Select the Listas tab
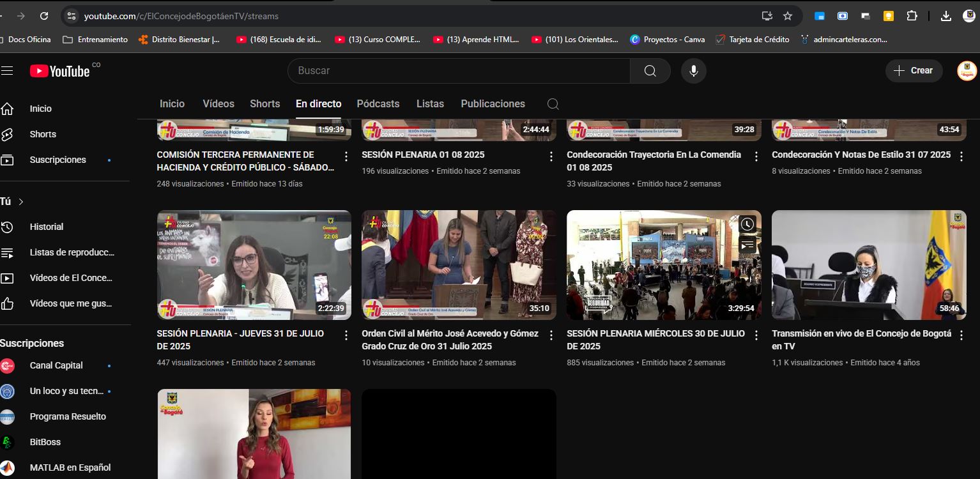Screen dimensions: 980x479 click(430, 104)
